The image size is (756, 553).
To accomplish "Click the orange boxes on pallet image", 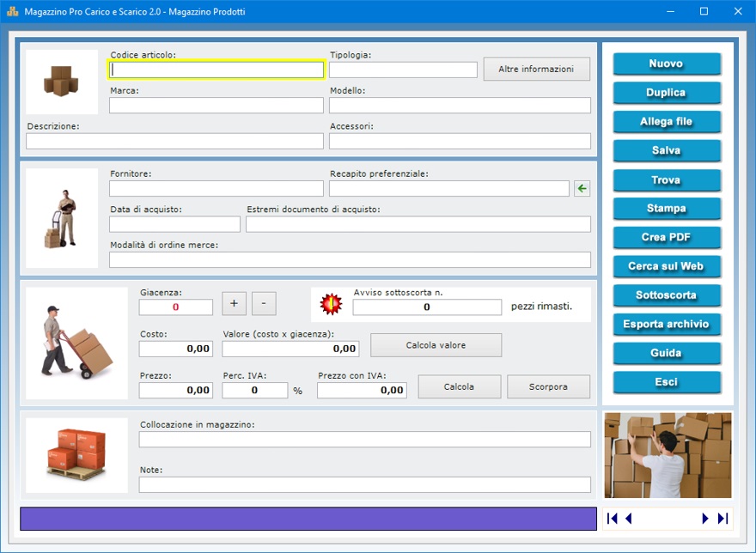I will [76, 454].
